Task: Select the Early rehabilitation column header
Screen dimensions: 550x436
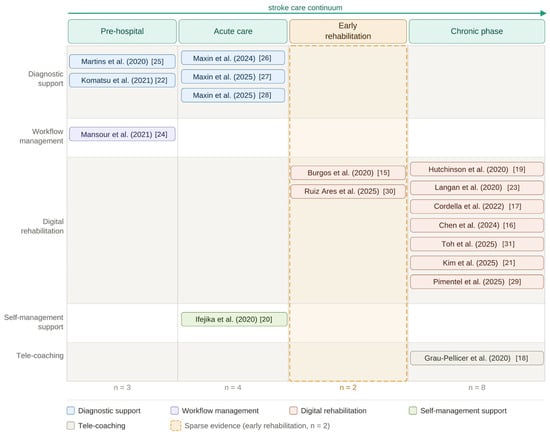Action: 348,31
